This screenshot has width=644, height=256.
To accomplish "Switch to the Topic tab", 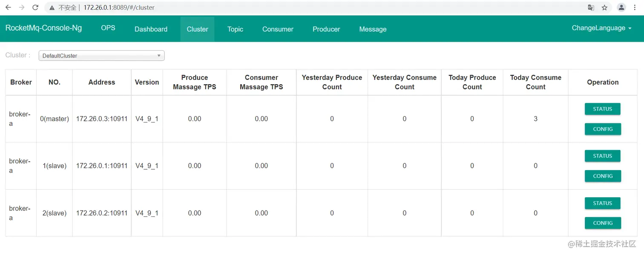I will (x=235, y=29).
